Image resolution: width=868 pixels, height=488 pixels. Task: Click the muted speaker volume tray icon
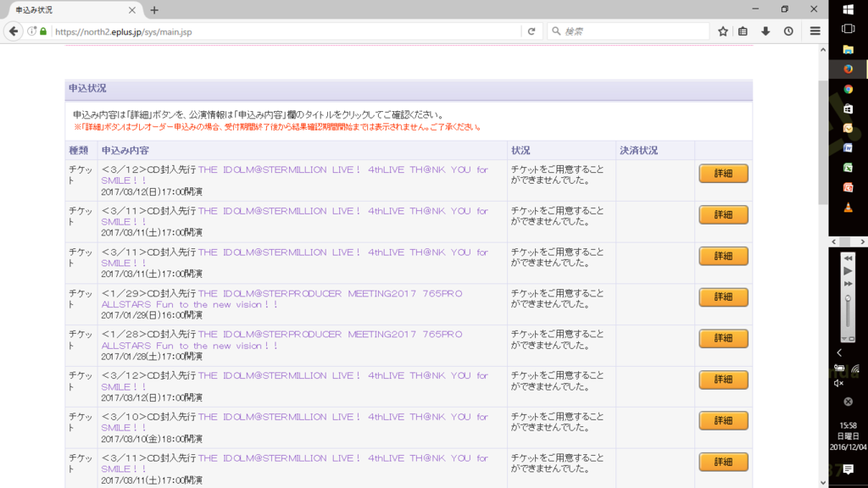[x=839, y=384]
